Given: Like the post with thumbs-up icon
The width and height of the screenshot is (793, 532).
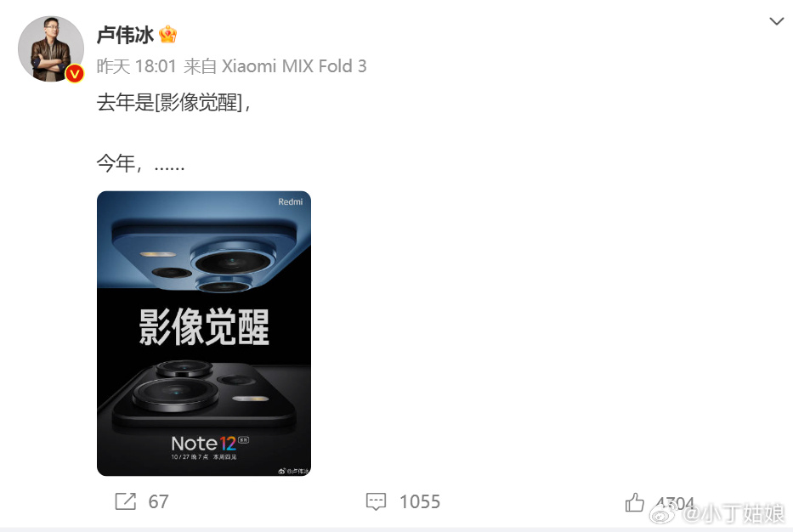Looking at the screenshot, I should pos(635,502).
